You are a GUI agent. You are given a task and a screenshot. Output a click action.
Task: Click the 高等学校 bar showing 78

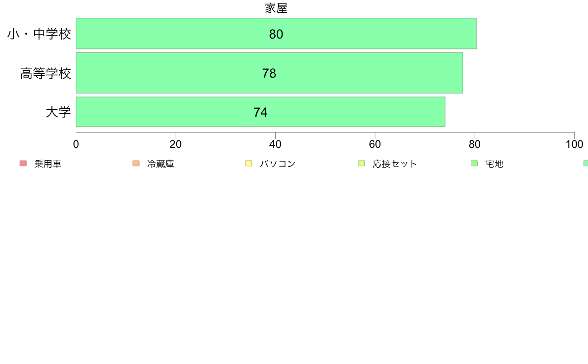[x=269, y=73]
